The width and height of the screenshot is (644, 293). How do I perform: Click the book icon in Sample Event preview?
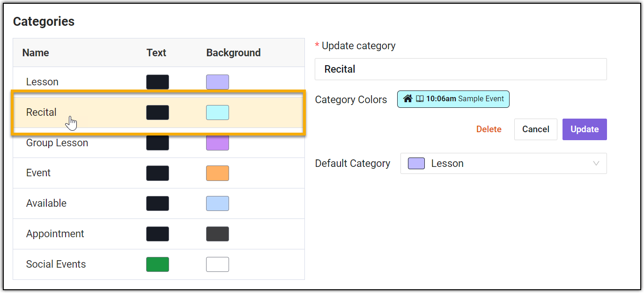[420, 99]
